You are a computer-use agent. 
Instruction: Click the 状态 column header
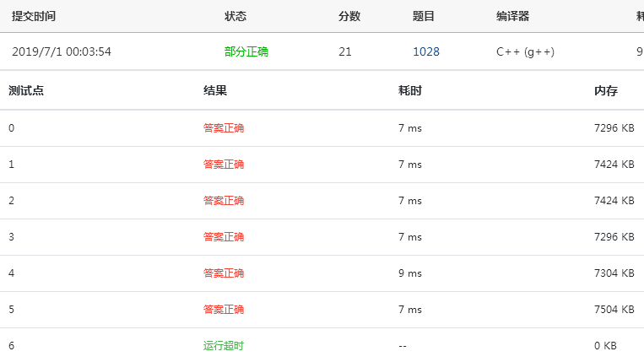(235, 16)
